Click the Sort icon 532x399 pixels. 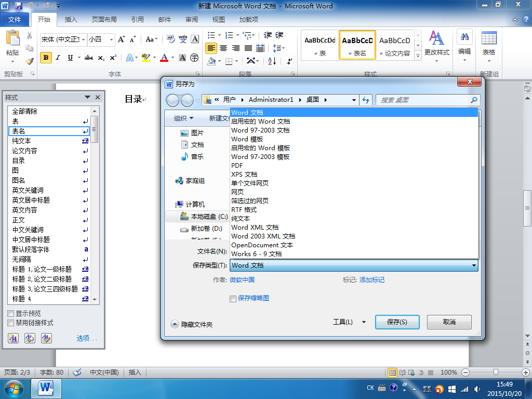pyautogui.click(x=272, y=61)
